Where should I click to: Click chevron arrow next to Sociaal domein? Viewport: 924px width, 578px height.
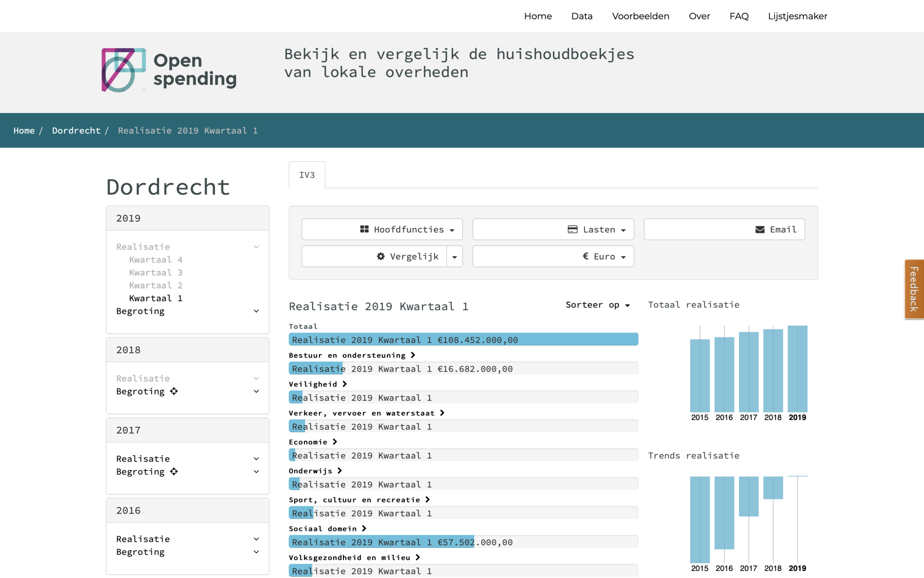pos(364,528)
